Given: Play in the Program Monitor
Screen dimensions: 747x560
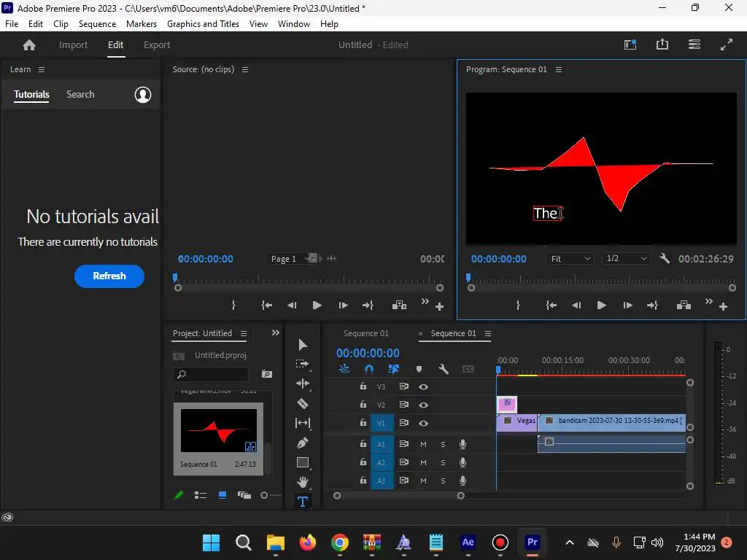Looking at the screenshot, I should tap(601, 306).
